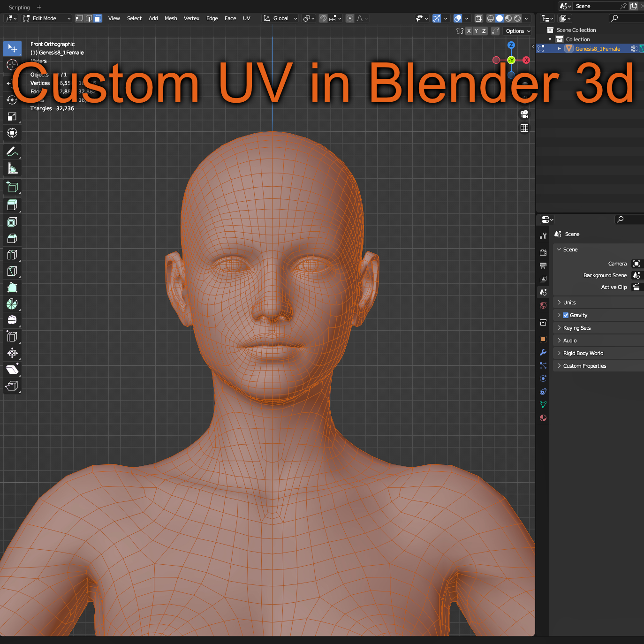Open the Material properties tab
This screenshot has height=644, width=644.
(543, 418)
